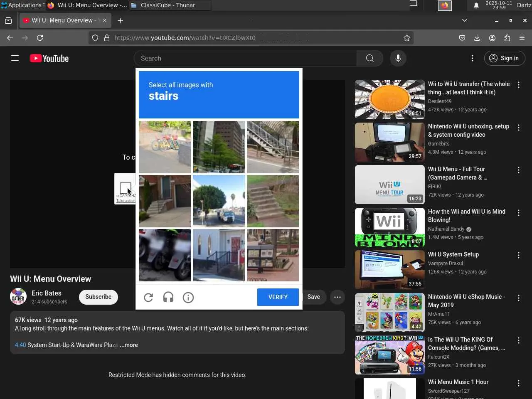Click the YouTube search magnifier button
This screenshot has height=399, width=532.
point(369,58)
